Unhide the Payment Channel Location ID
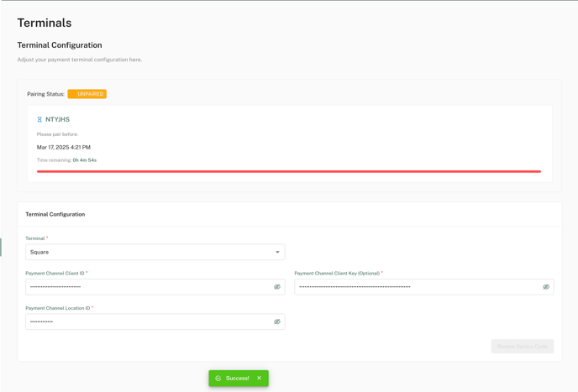 point(276,321)
